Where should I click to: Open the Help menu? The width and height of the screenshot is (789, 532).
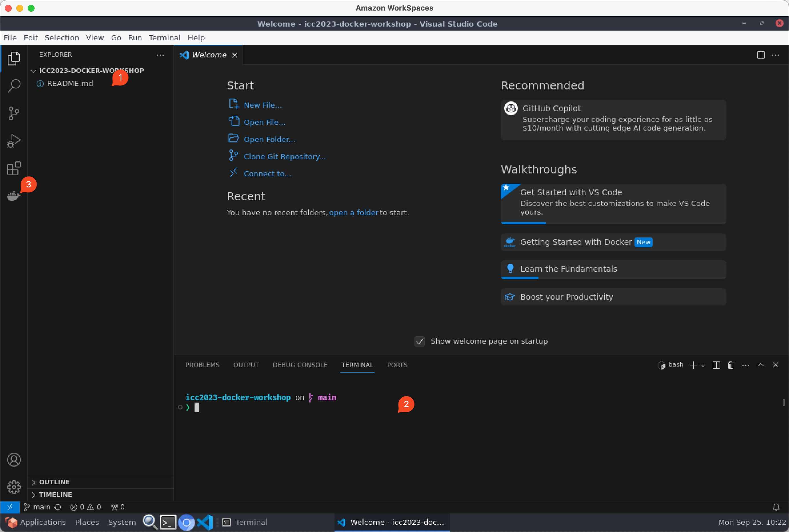click(196, 38)
